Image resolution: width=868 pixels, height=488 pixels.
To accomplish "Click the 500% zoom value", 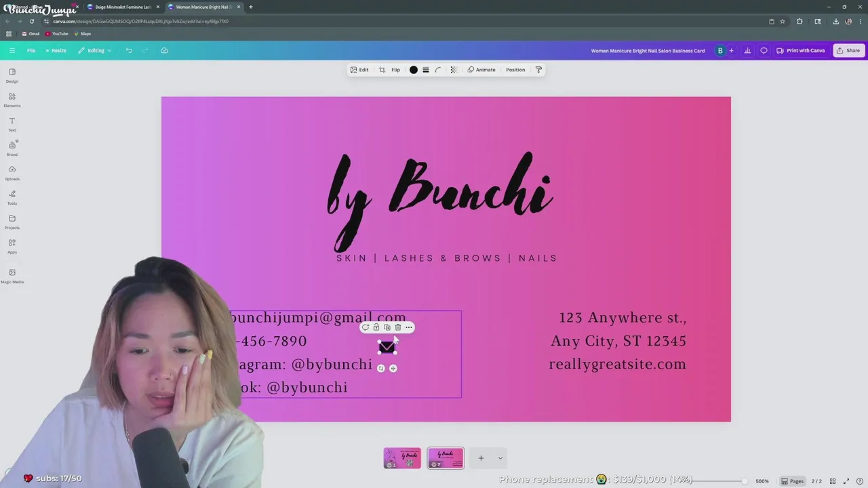I will coord(762,481).
